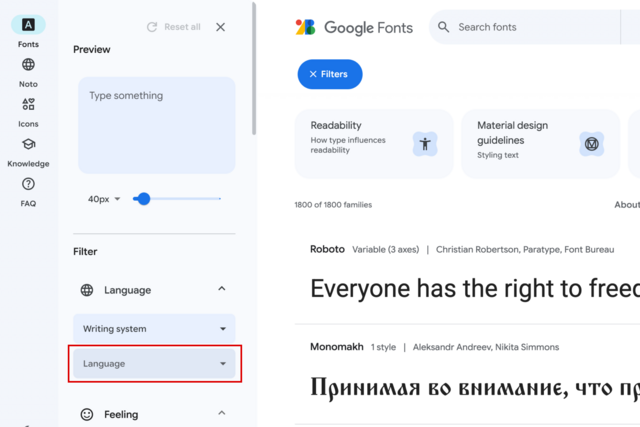Toggle the blue Filters button off
This screenshot has height=427, width=640.
click(x=330, y=74)
